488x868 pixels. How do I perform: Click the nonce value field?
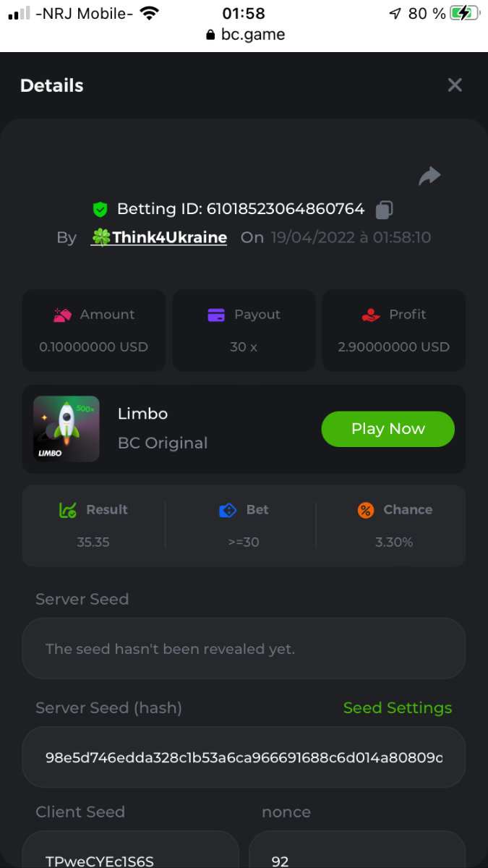[356, 854]
